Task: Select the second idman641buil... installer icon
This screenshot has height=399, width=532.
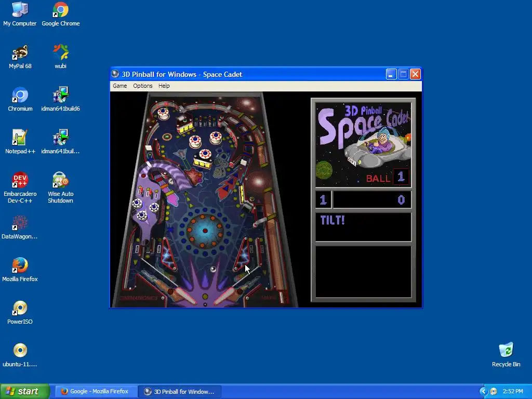Action: 60,142
